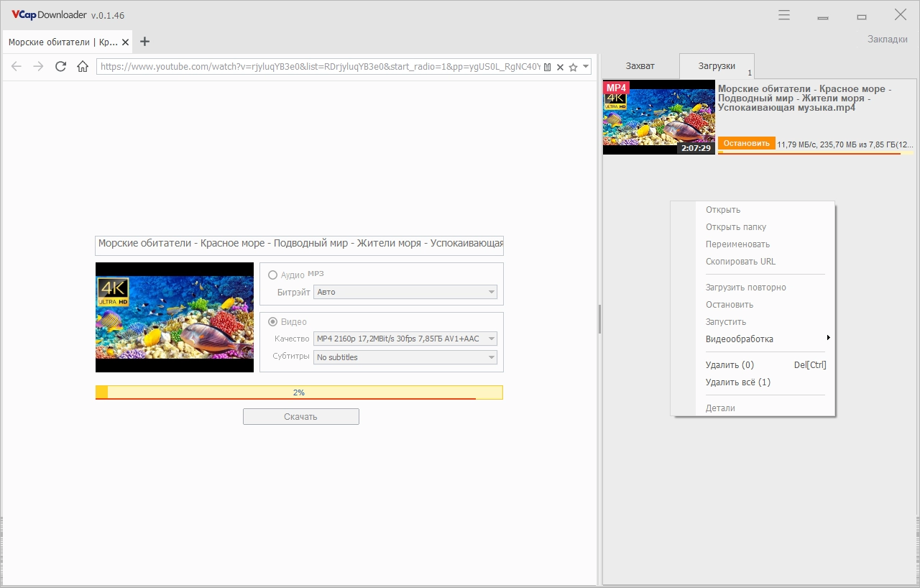Click the paste clipboard icon in address bar
This screenshot has height=588, width=920.
548,67
